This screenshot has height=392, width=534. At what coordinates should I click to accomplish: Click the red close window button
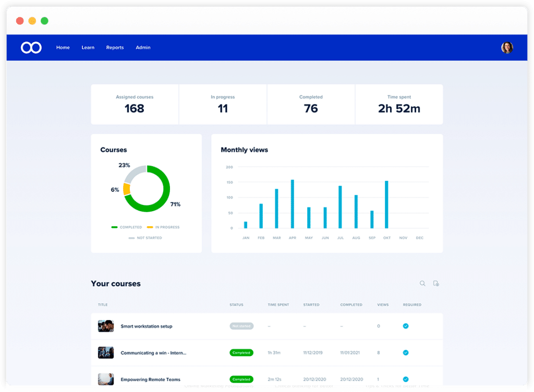point(20,21)
